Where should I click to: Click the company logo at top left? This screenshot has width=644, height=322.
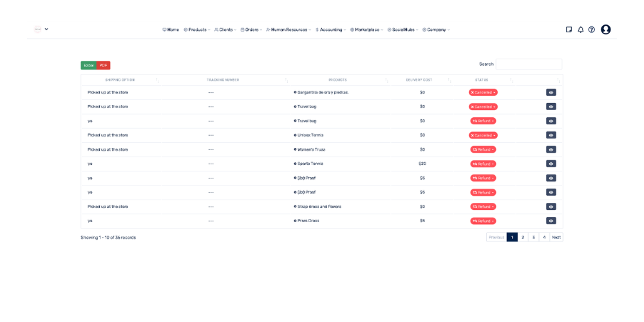[38, 29]
